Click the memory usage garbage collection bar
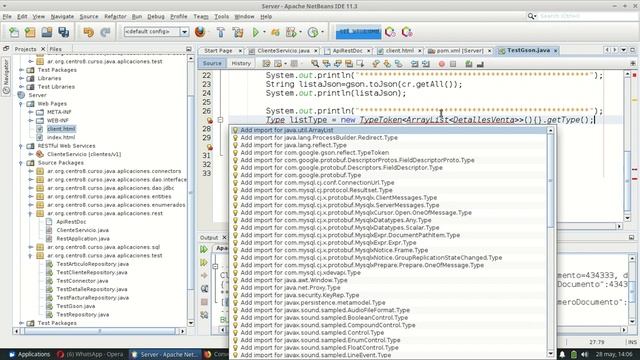640x360 pixels. [358, 32]
